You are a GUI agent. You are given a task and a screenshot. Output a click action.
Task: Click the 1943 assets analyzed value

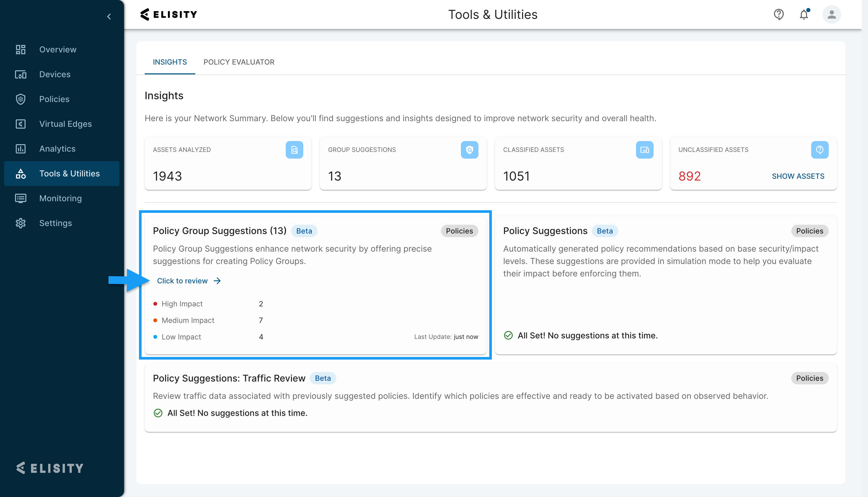167,176
